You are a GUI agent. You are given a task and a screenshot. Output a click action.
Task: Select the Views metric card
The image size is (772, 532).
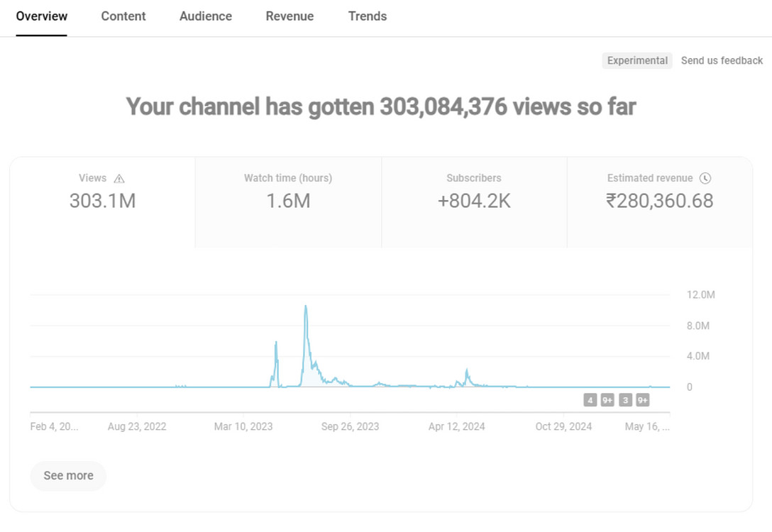[102, 202]
